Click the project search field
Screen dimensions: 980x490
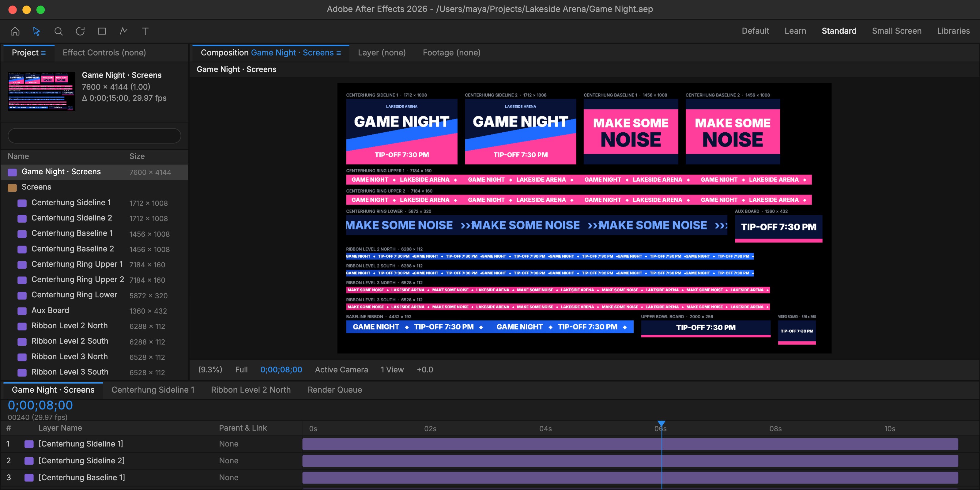(94, 136)
